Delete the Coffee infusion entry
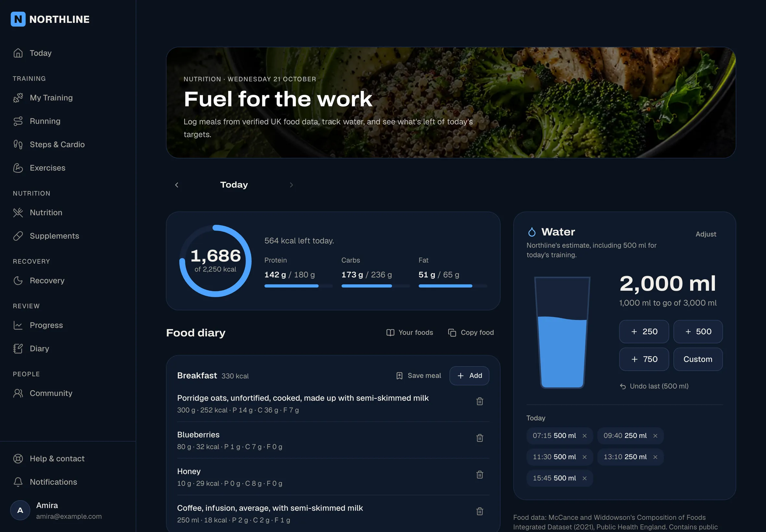 tap(479, 511)
